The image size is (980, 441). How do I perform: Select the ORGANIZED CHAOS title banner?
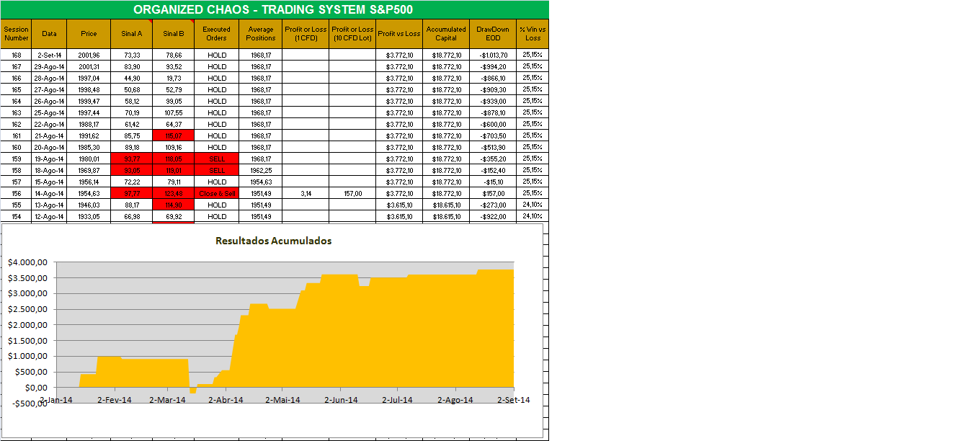point(275,9)
